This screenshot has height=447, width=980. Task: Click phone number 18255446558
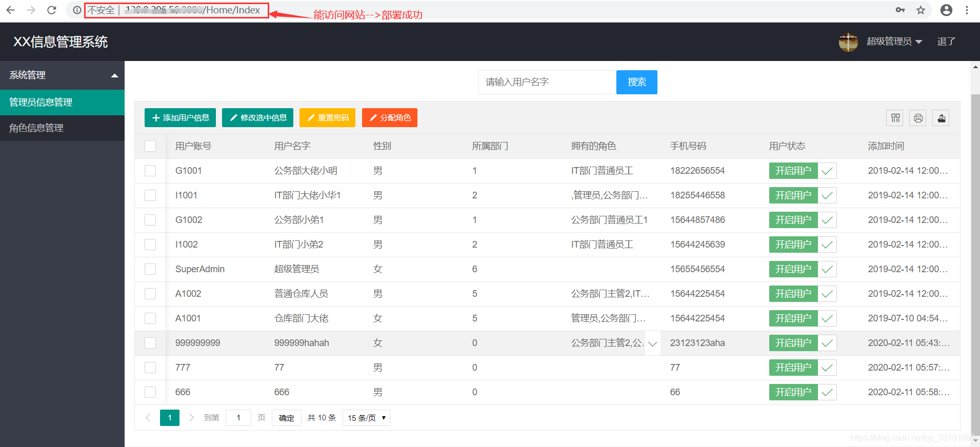pos(697,195)
